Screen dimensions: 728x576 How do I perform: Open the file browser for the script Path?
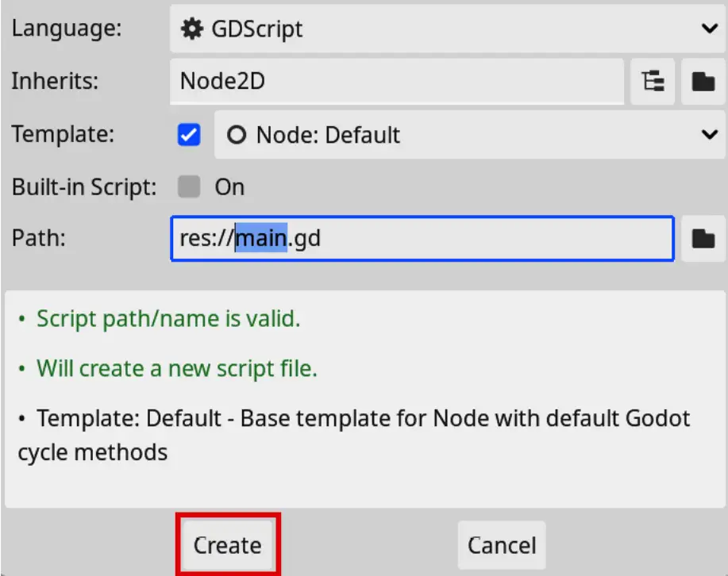(x=703, y=238)
